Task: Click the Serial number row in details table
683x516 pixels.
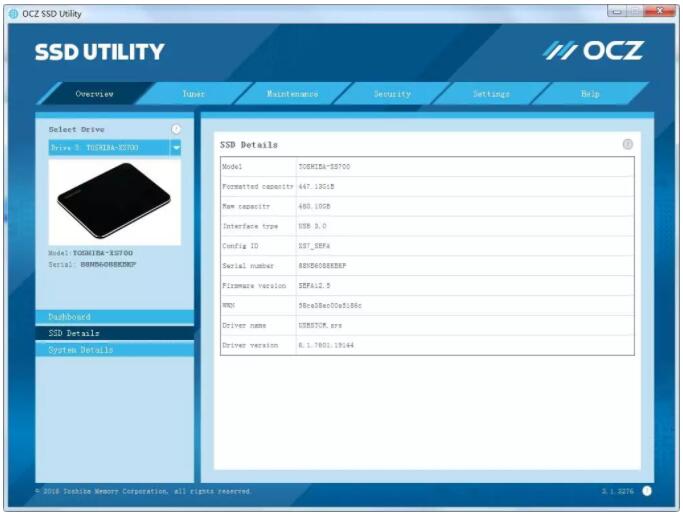Action: 427,266
